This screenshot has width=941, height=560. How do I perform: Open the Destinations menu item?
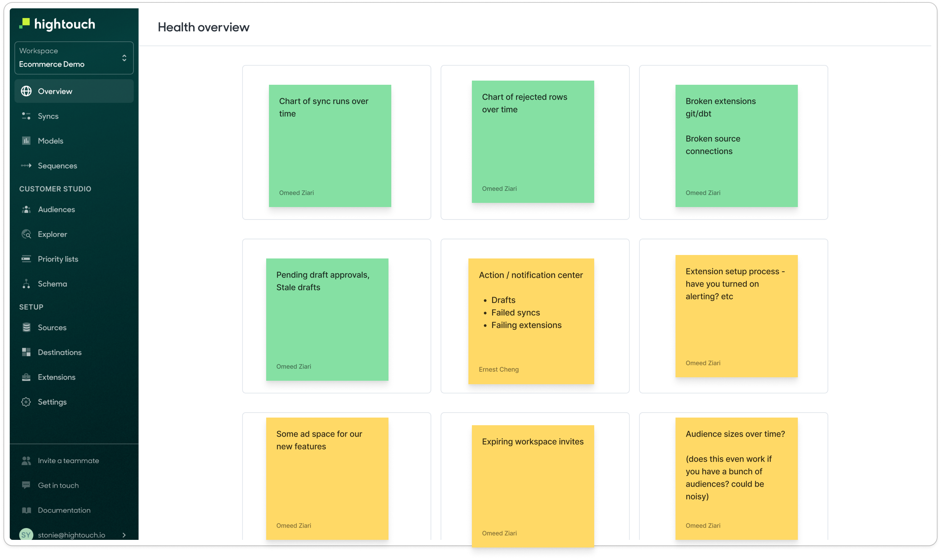tap(60, 352)
